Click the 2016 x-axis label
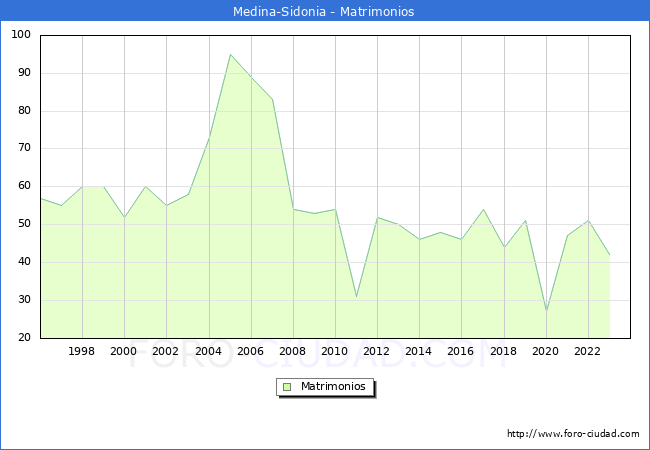The width and height of the screenshot is (650, 450). pos(461,352)
